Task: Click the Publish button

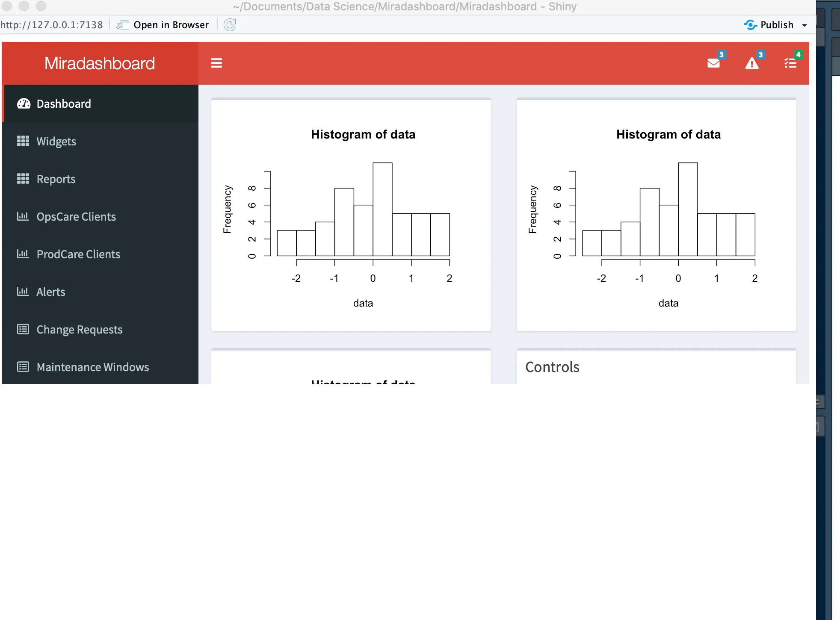Action: click(x=770, y=25)
